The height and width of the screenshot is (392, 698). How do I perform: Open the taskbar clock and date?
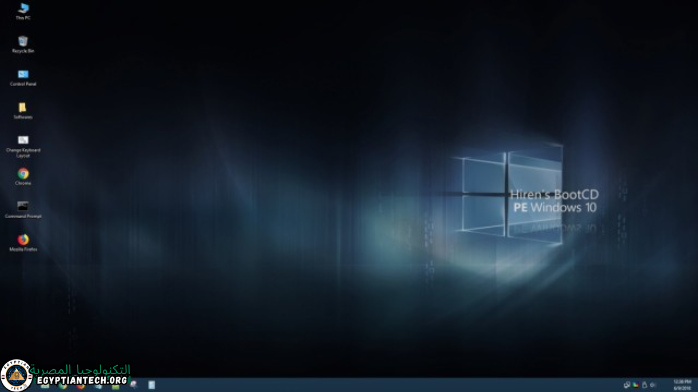click(682, 385)
